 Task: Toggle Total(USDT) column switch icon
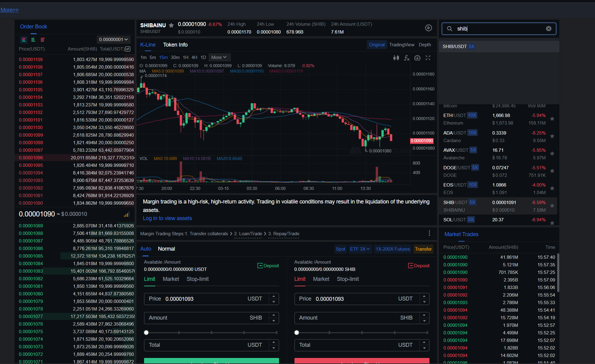(x=128, y=49)
